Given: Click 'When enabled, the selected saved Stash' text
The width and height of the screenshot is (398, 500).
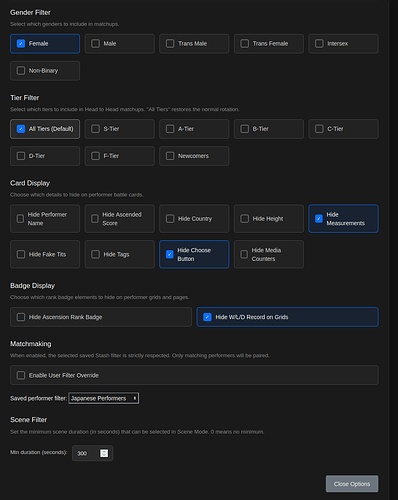Looking at the screenshot, I should (140, 356).
